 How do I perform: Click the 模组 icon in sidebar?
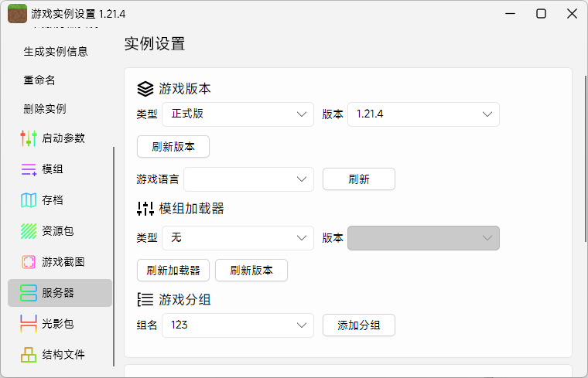coord(29,169)
